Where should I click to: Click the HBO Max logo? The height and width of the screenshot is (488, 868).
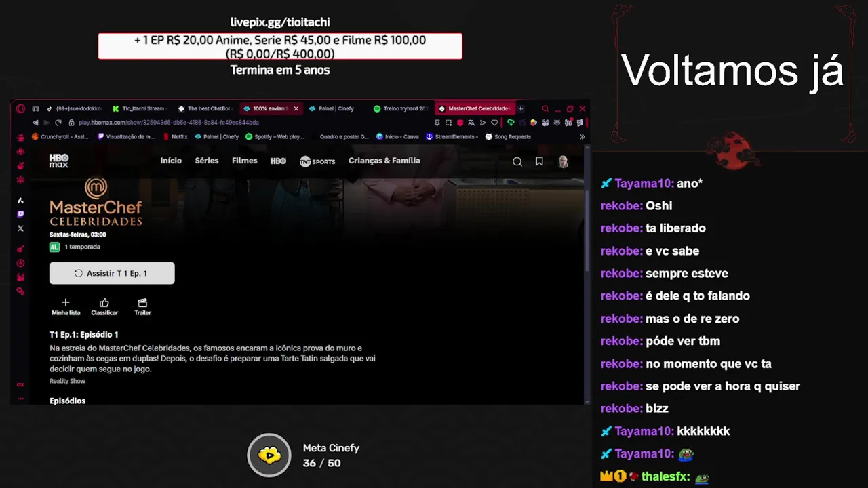coord(59,161)
